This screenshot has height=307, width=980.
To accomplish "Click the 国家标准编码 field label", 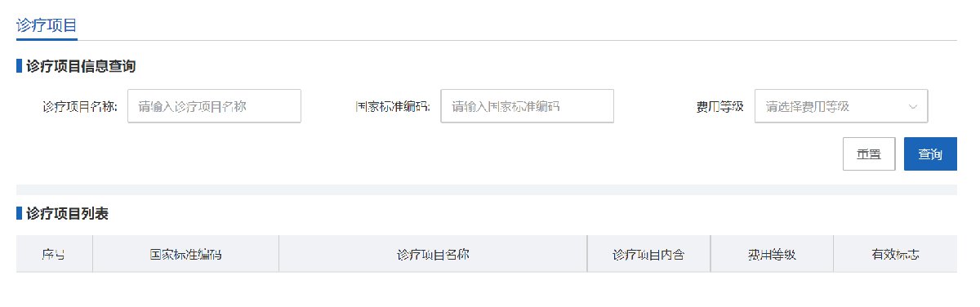I will pyautogui.click(x=393, y=106).
